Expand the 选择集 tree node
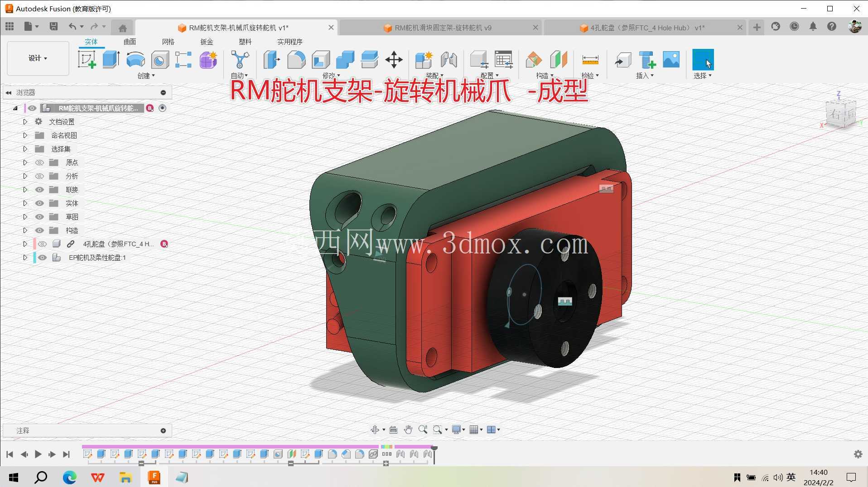868x487 pixels. (x=25, y=149)
